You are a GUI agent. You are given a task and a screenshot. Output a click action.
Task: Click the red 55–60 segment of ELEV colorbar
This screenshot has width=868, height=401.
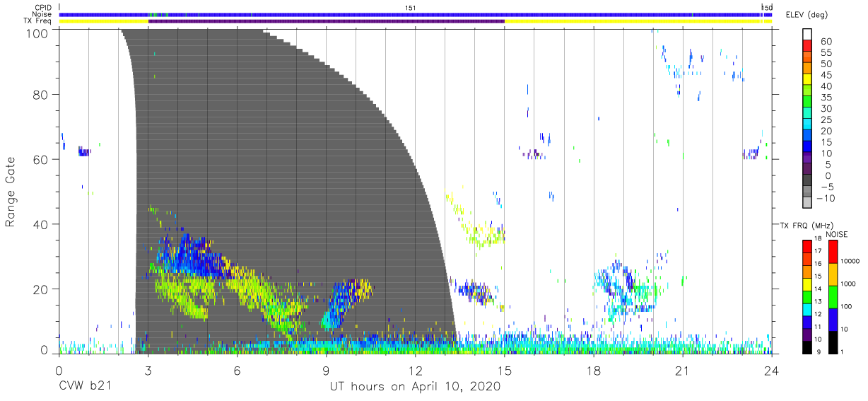[x=807, y=46]
